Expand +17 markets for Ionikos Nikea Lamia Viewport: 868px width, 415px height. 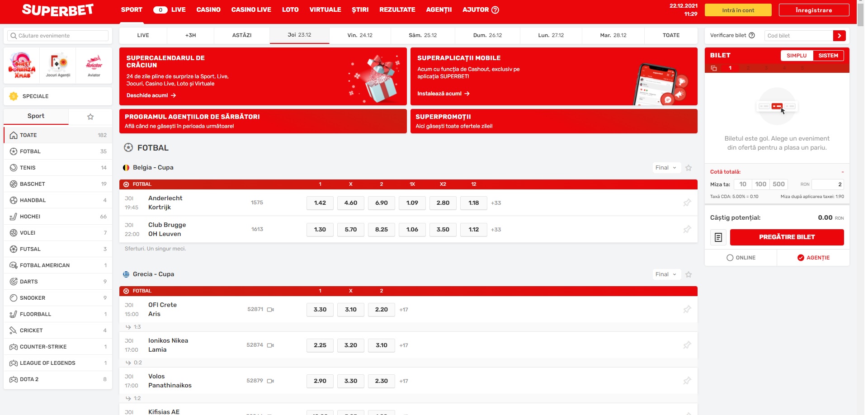404,345
